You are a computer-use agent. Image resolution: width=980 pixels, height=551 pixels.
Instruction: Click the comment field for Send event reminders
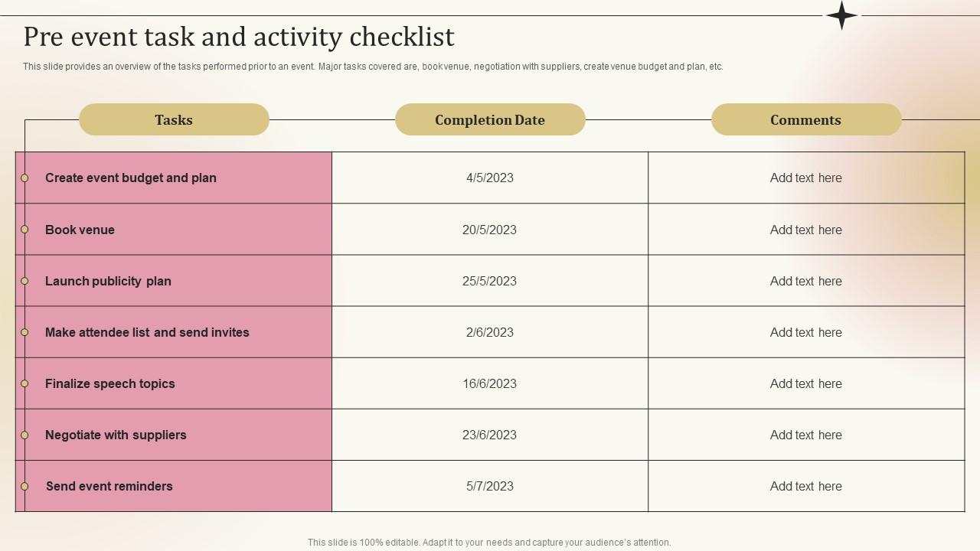click(x=805, y=486)
